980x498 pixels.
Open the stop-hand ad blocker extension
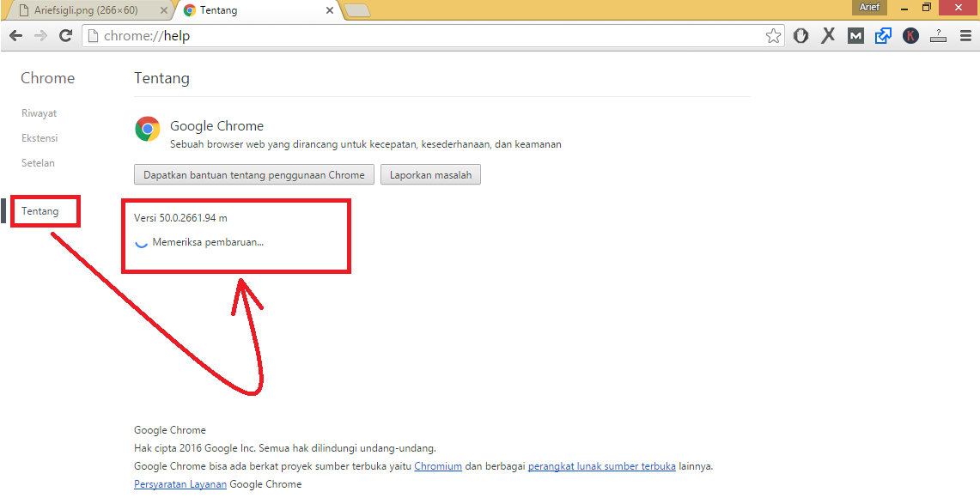(800, 36)
